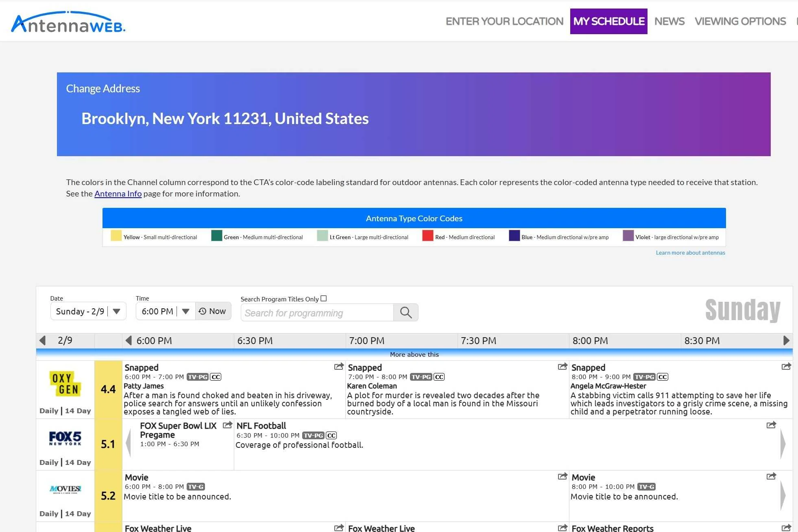Click the search magnifying glass icon

[406, 312]
